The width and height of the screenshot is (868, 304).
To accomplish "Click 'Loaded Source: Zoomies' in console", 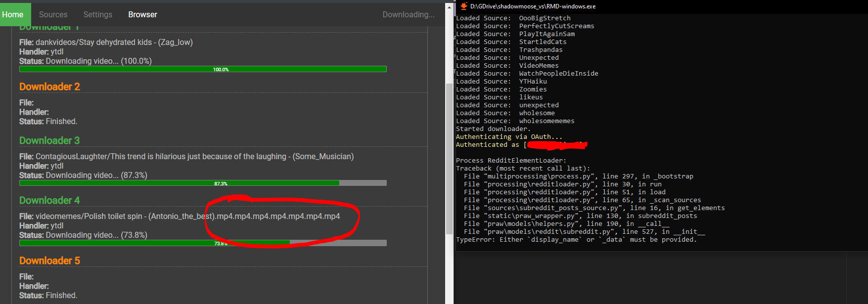I will pos(502,89).
